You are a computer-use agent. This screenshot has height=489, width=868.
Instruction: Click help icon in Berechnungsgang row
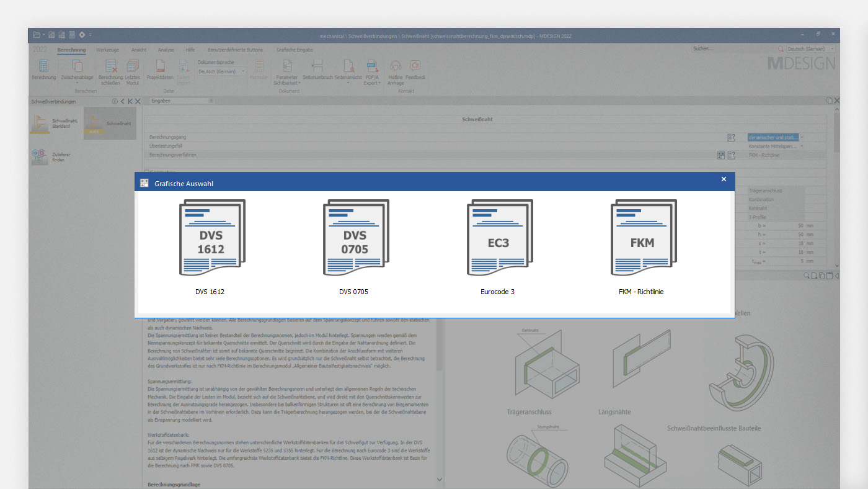click(x=731, y=137)
